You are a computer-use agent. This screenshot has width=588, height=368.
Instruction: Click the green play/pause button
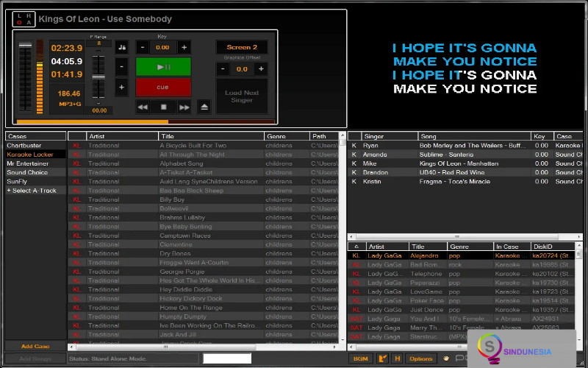click(x=163, y=67)
